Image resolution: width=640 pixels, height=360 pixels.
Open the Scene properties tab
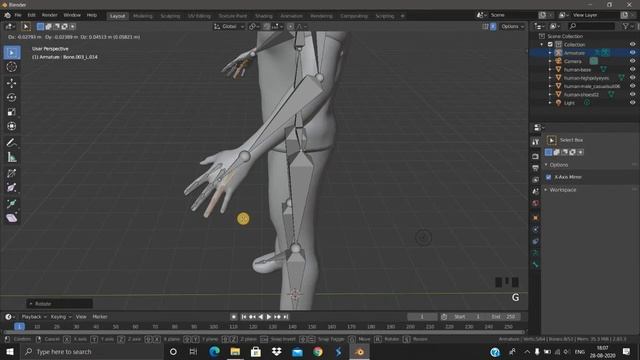point(536,191)
